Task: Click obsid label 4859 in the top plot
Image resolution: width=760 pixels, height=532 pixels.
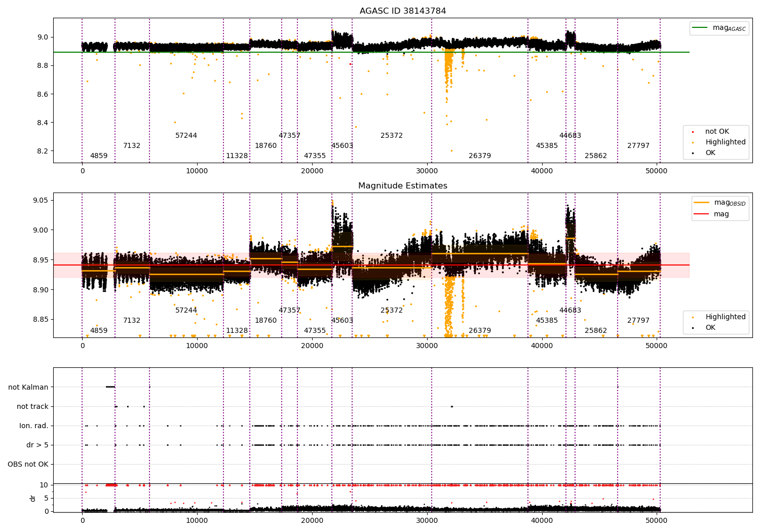Action: click(99, 156)
